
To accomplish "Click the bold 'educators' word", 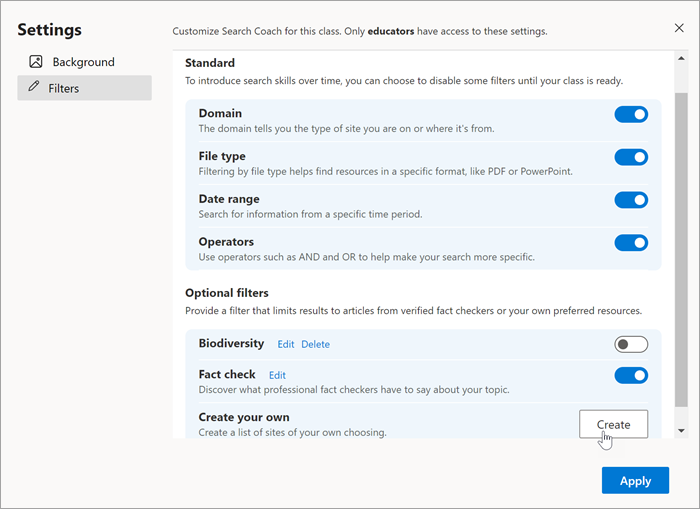I will click(x=391, y=31).
